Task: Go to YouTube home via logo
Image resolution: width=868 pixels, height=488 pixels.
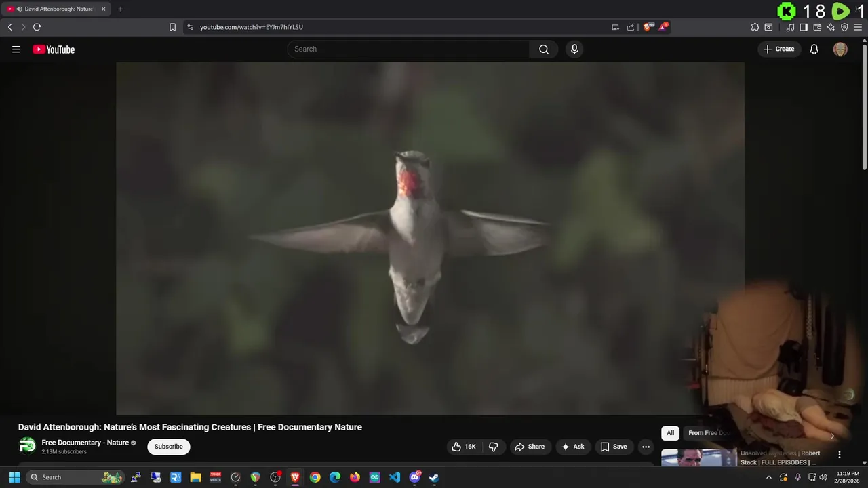Action: (x=54, y=49)
